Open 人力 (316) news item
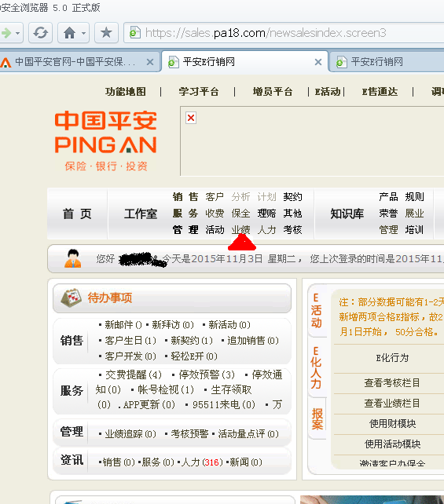 tap(202, 462)
